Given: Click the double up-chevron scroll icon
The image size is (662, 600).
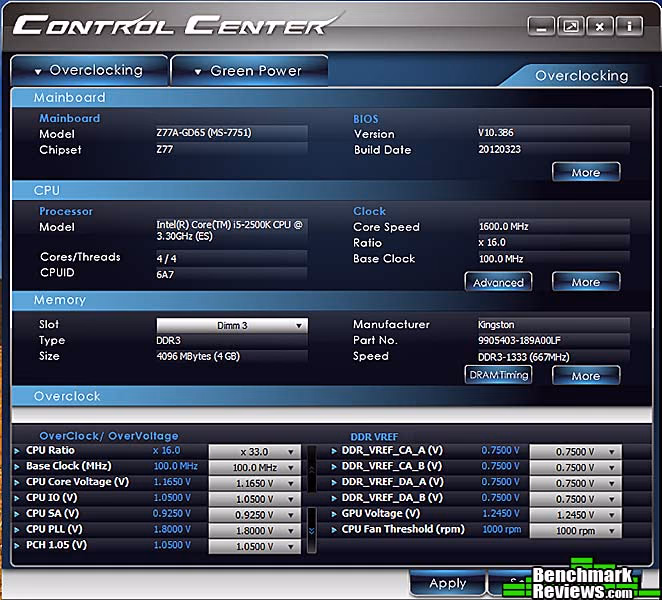Looking at the screenshot, I should pyautogui.click(x=312, y=469).
